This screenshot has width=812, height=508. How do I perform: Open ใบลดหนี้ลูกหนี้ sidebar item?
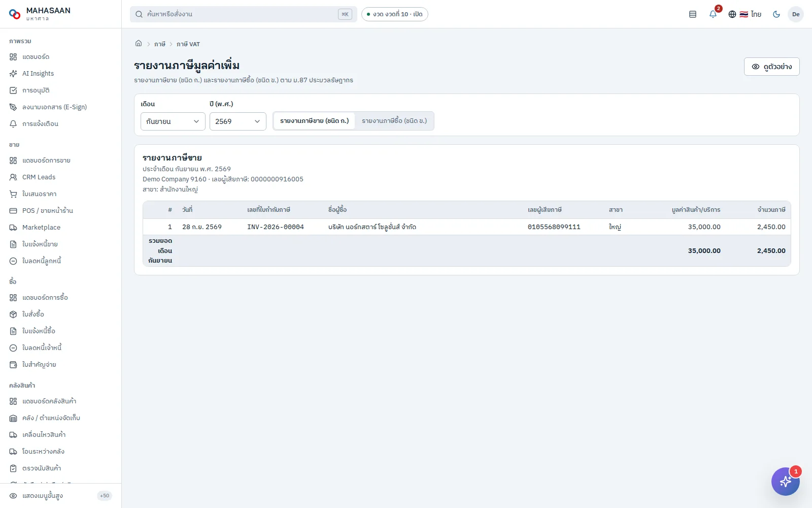coord(61,261)
